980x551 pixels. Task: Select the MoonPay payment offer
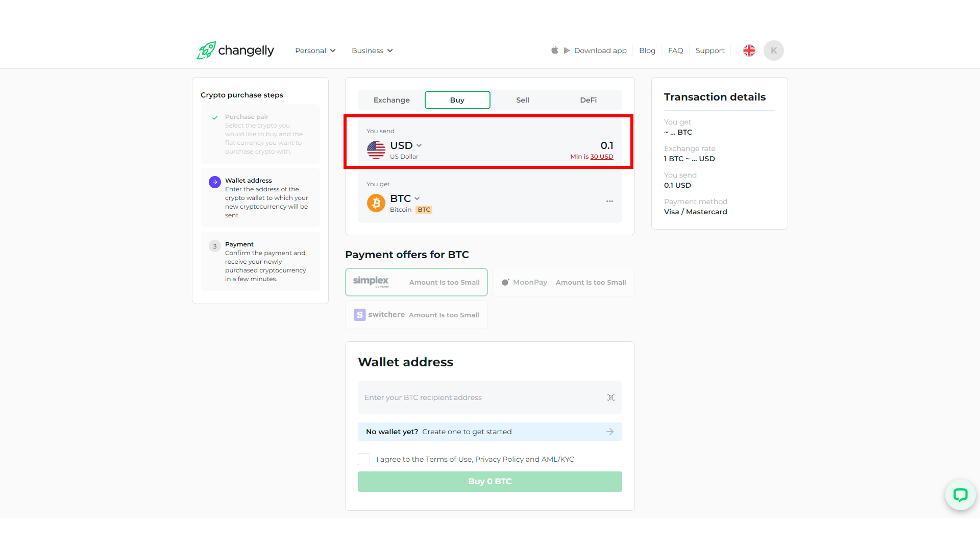click(x=563, y=282)
